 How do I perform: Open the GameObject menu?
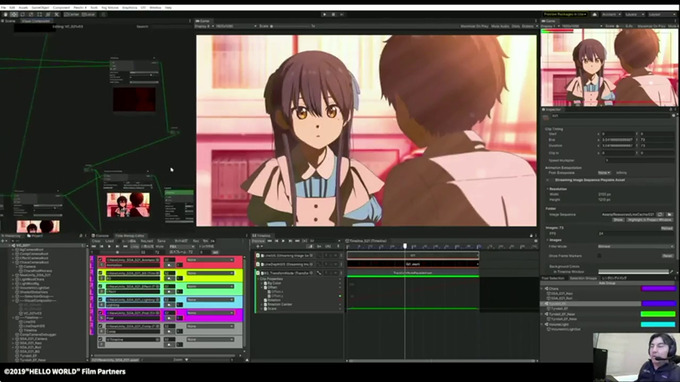(40, 7)
